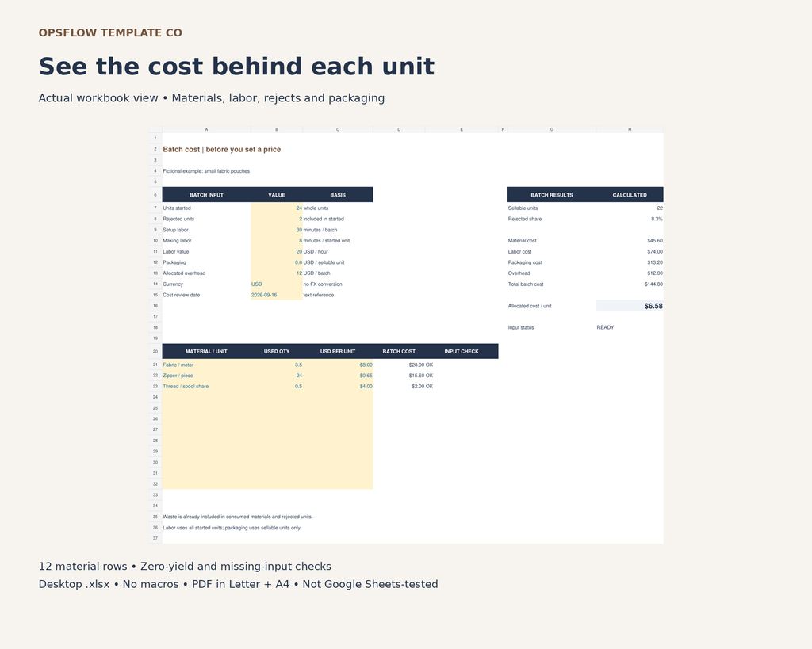Select row header 20
Screen dimensions: 812x649
coord(155,351)
